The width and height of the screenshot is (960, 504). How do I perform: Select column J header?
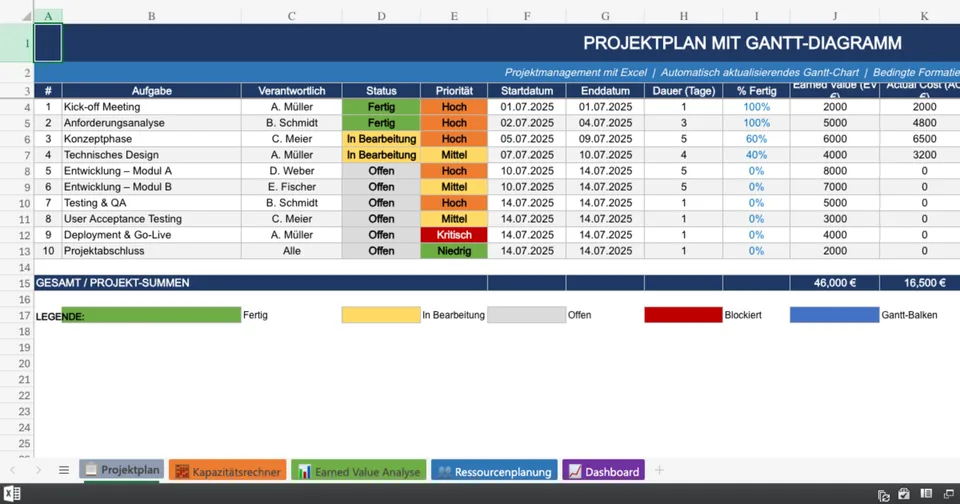834,16
